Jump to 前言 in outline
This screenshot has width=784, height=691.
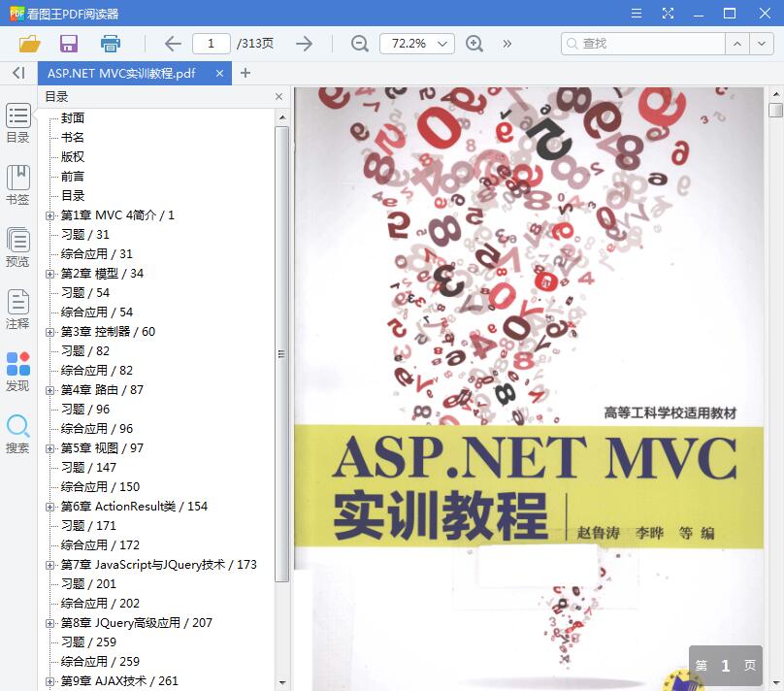click(73, 177)
